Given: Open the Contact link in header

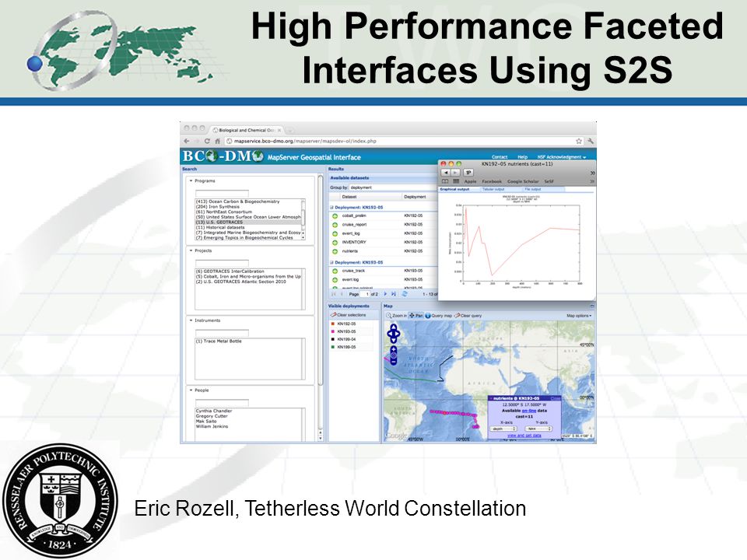Looking at the screenshot, I should [500, 157].
